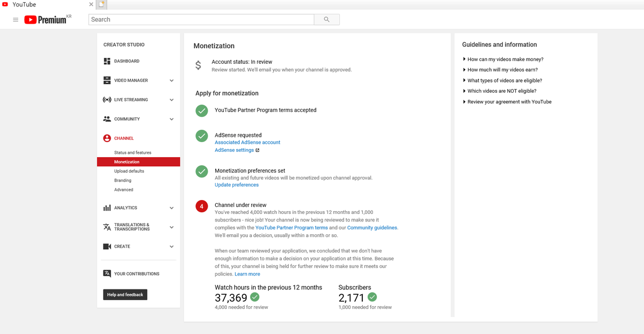
Task: Expand the Analytics section chevron
Action: (172, 208)
